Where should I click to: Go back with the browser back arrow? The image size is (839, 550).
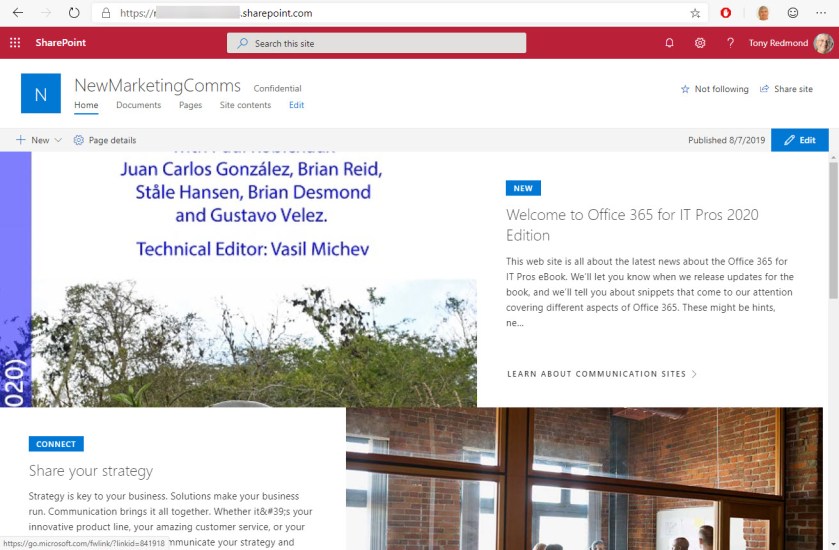pos(18,13)
